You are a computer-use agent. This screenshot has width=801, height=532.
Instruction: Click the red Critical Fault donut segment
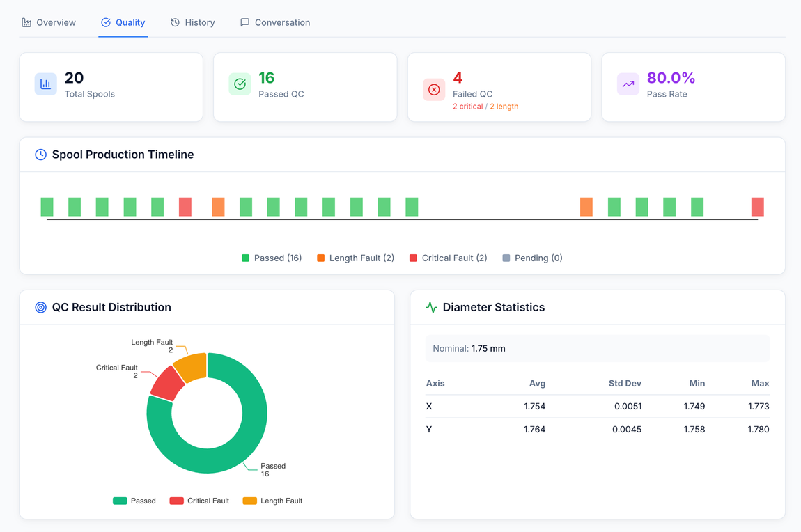167,384
